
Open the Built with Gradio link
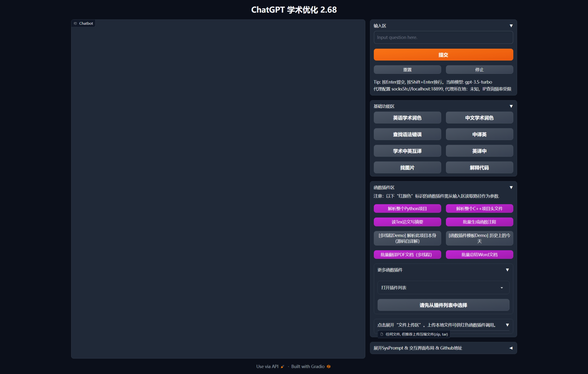tap(311, 366)
